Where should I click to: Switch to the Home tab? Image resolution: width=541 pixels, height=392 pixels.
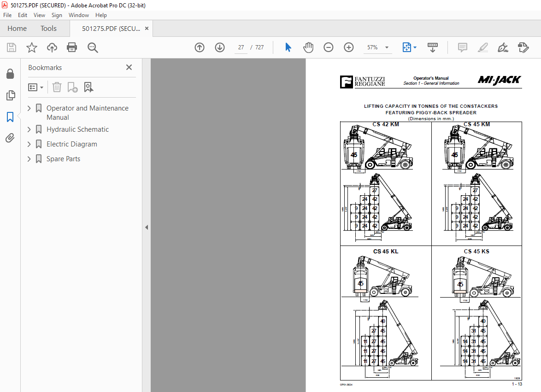coord(17,29)
